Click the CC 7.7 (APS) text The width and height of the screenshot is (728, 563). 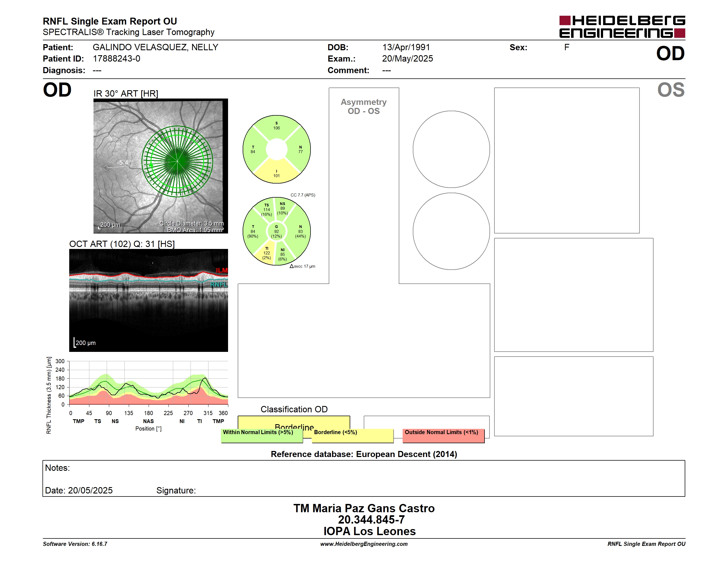[303, 195]
